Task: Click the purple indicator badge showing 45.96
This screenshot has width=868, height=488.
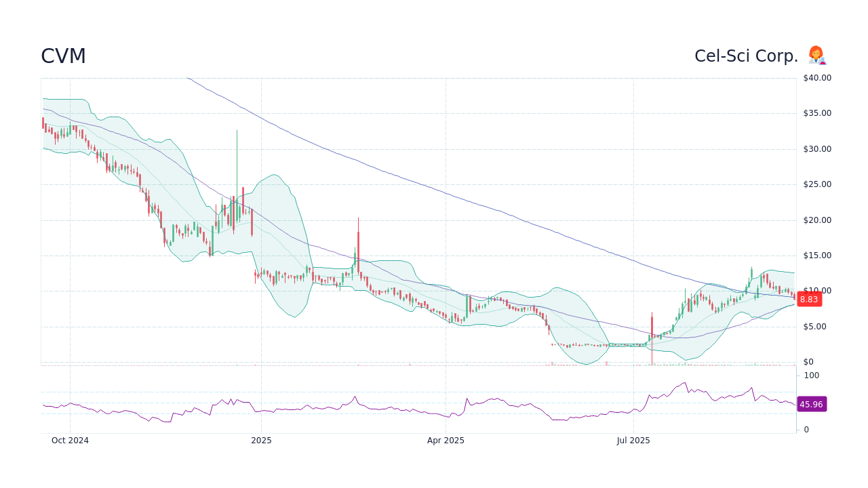Action: [x=811, y=404]
